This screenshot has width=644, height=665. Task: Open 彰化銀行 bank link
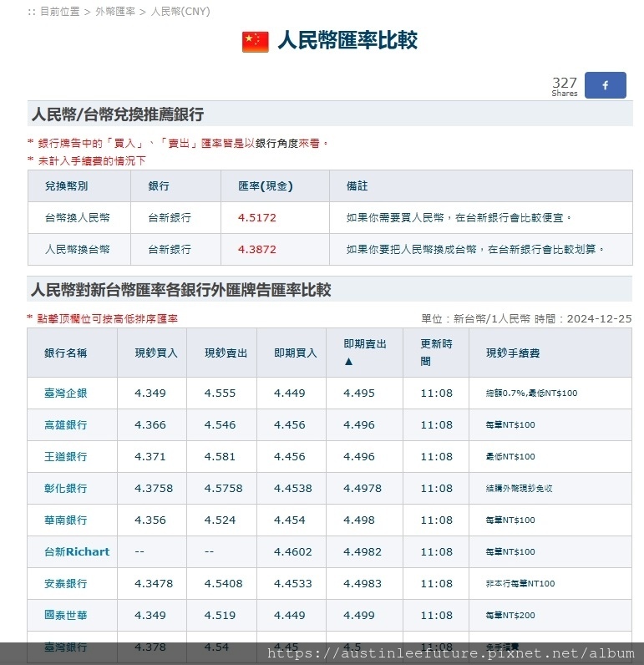tap(66, 489)
